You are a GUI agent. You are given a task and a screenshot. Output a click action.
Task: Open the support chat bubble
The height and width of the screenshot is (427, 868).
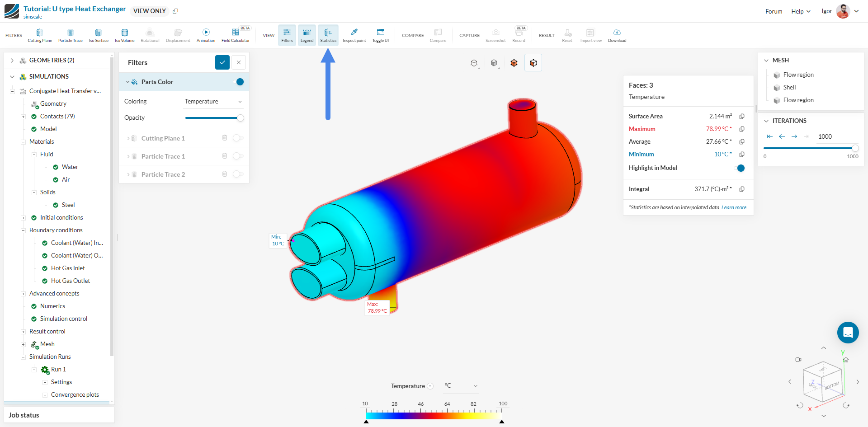click(x=848, y=333)
